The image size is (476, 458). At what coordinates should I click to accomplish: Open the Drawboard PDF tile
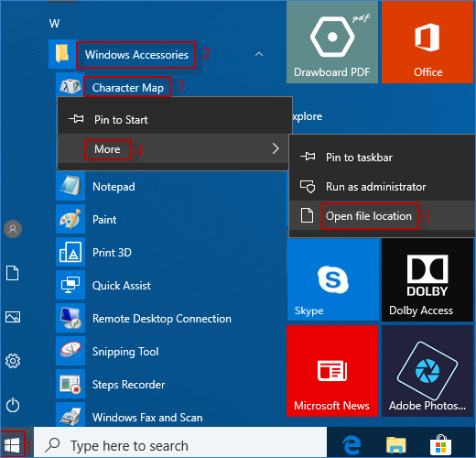point(332,42)
